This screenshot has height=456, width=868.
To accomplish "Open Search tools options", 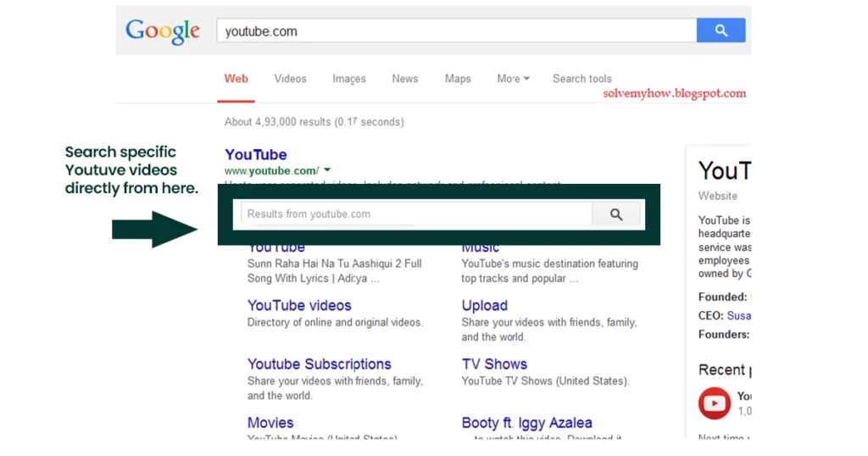I will (581, 79).
